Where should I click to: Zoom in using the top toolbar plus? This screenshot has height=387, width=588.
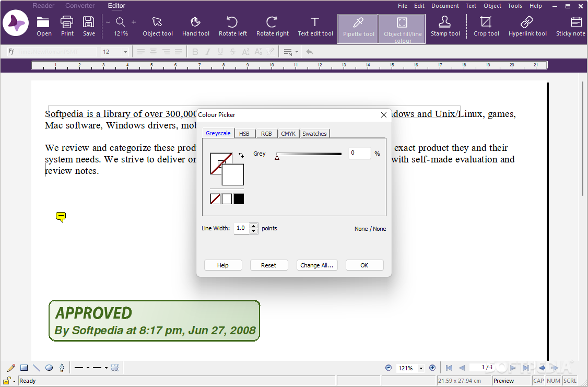(x=134, y=22)
